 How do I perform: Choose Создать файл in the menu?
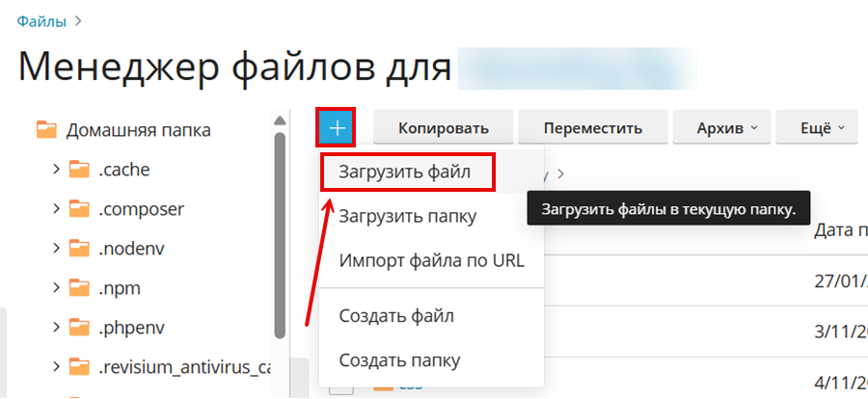click(396, 315)
